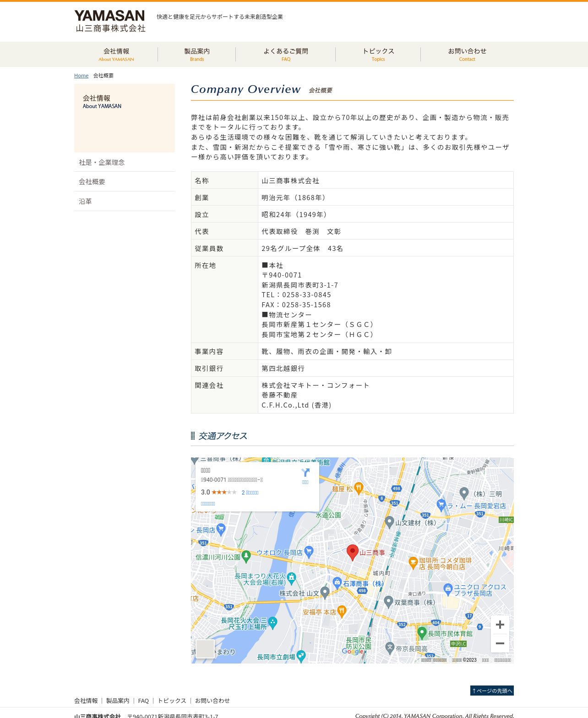Click footer 会社情報 link

86,701
